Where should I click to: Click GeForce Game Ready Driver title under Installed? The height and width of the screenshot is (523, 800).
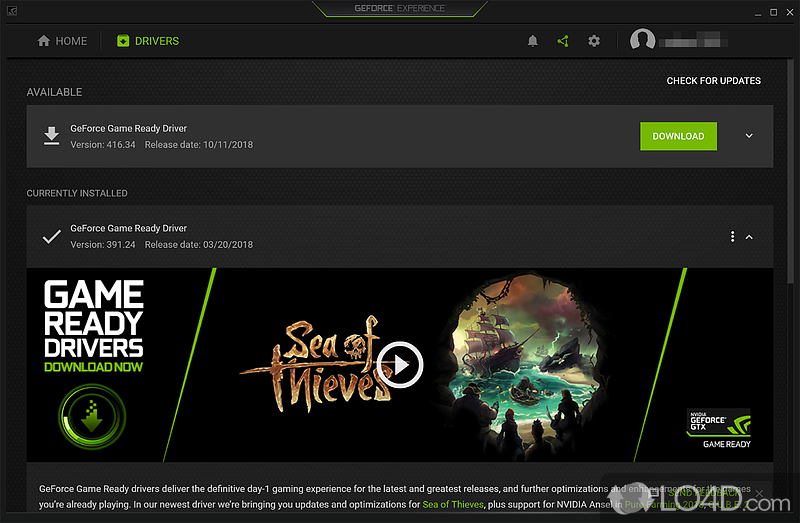[x=129, y=229]
